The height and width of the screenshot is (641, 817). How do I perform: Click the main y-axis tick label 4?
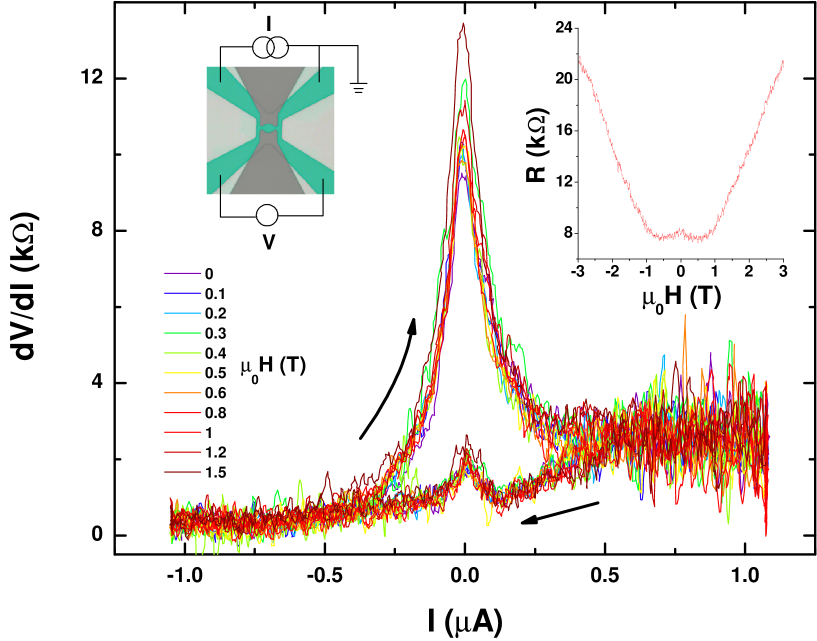[x=97, y=383]
